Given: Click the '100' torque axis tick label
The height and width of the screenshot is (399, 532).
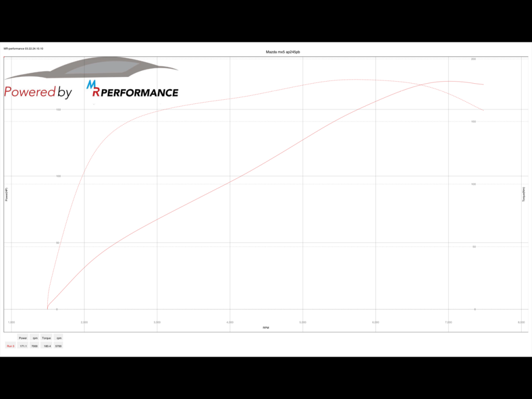Looking at the screenshot, I should 473,184.
